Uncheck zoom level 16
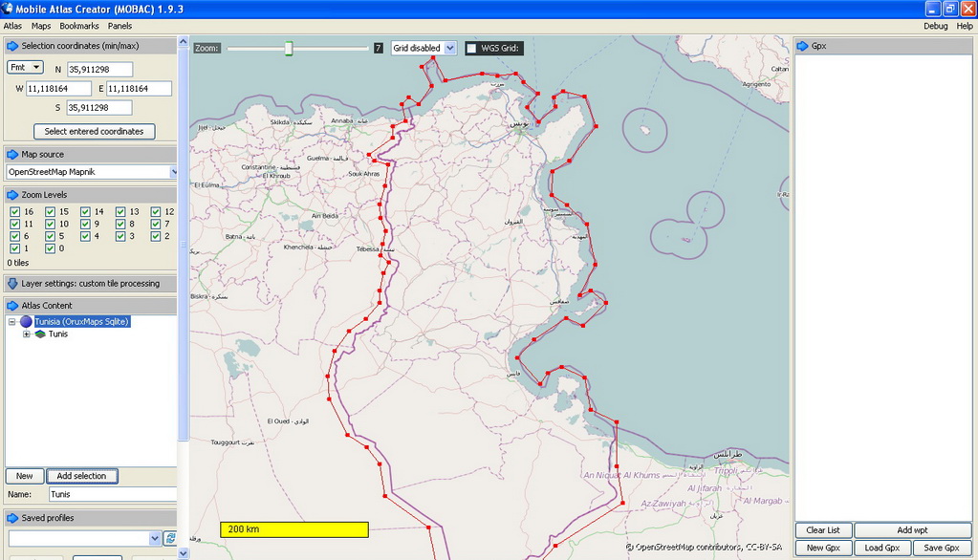The height and width of the screenshot is (560, 978). click(15, 211)
